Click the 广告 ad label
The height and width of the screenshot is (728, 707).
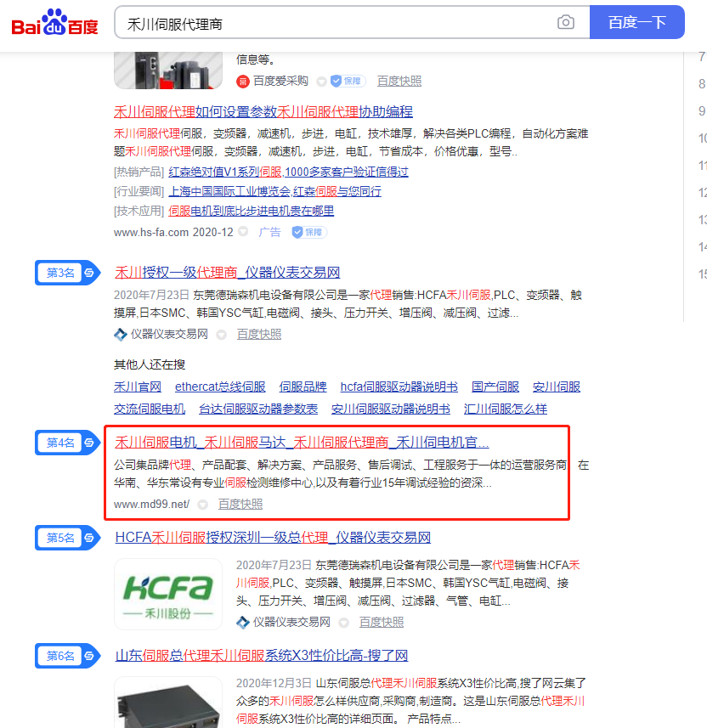269,232
